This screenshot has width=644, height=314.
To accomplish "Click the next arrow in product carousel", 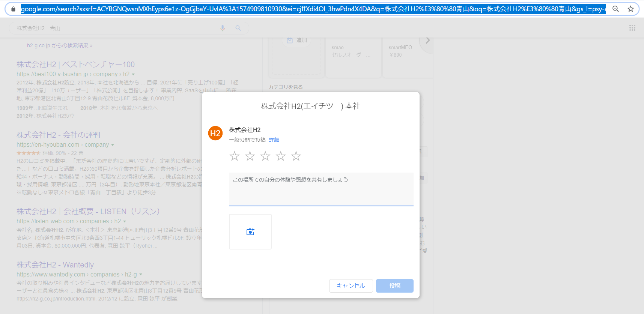I will pyautogui.click(x=427, y=41).
